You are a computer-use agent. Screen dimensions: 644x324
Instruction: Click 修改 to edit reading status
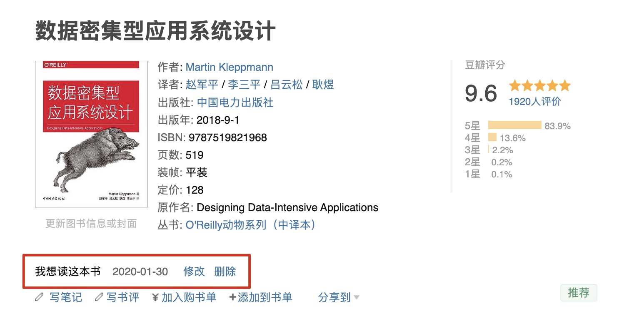[x=194, y=272]
